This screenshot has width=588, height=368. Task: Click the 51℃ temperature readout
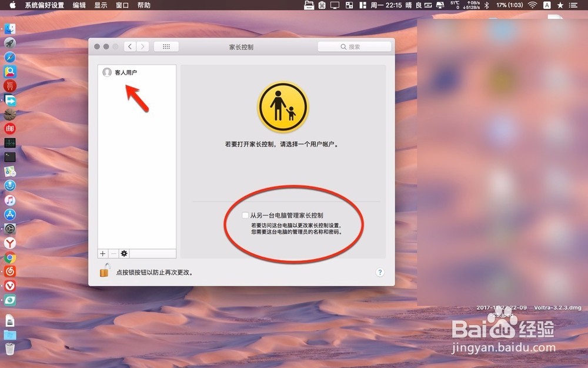tap(455, 5)
